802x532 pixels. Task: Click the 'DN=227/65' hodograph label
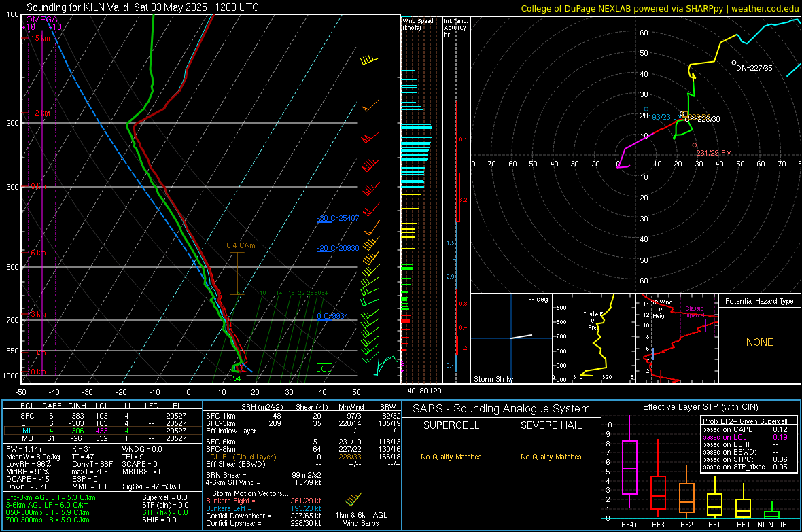click(x=754, y=67)
